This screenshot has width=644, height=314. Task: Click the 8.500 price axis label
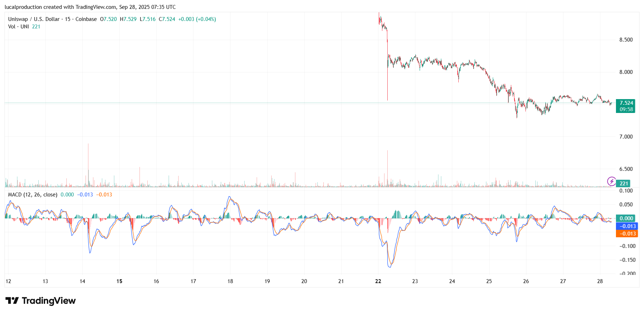point(626,40)
